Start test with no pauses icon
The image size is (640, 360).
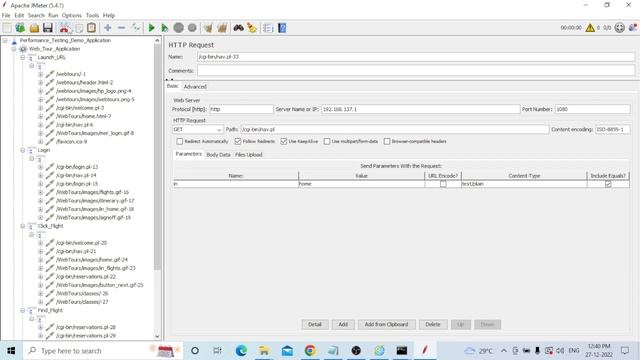point(164,28)
